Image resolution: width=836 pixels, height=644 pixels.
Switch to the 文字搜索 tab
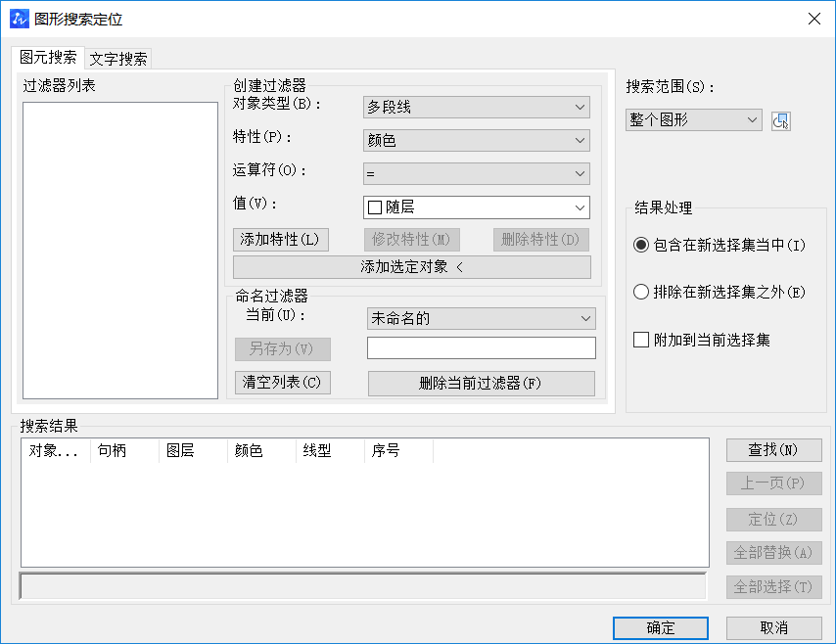118,59
